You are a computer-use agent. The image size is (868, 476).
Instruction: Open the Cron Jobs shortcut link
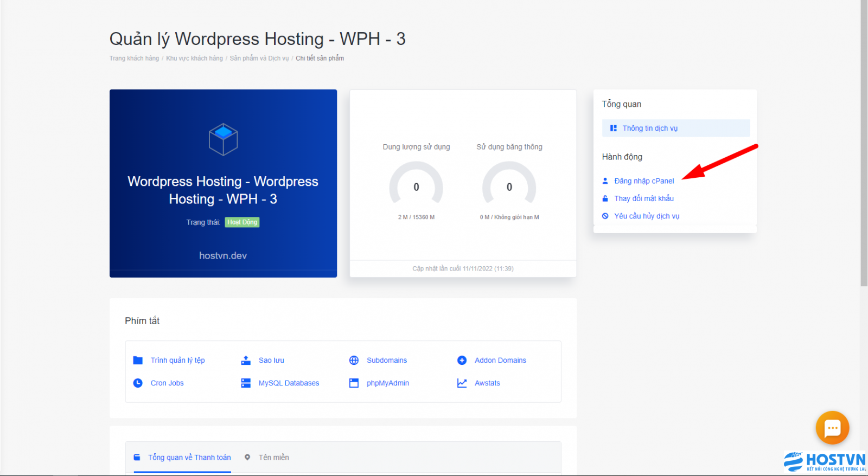pyautogui.click(x=167, y=383)
